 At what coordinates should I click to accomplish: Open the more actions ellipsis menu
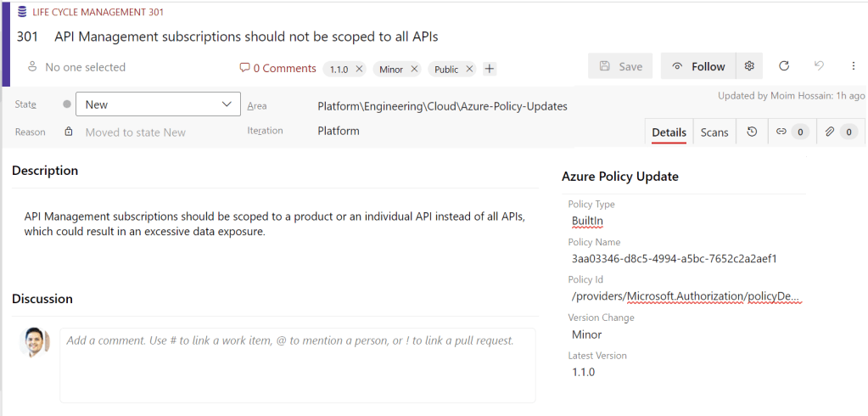853,66
